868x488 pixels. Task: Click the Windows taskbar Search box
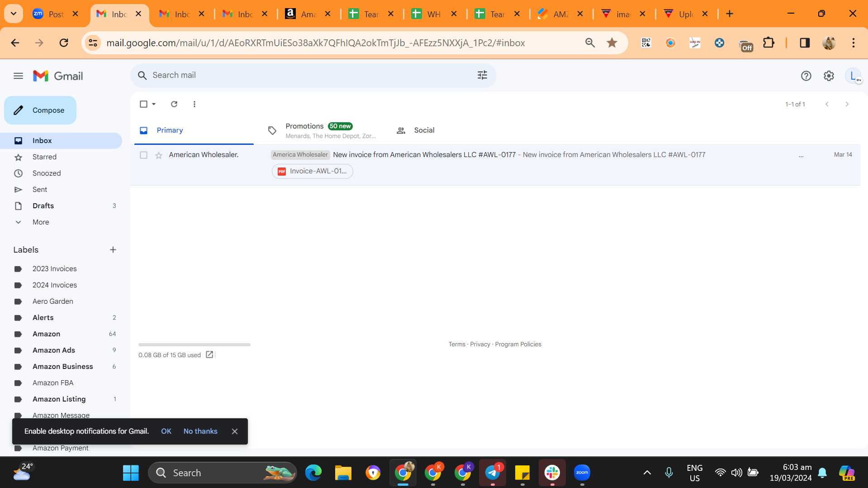pyautogui.click(x=222, y=473)
